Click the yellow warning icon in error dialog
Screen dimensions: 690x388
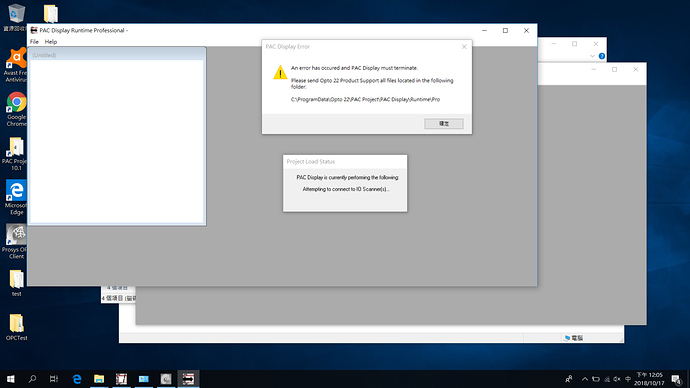280,73
